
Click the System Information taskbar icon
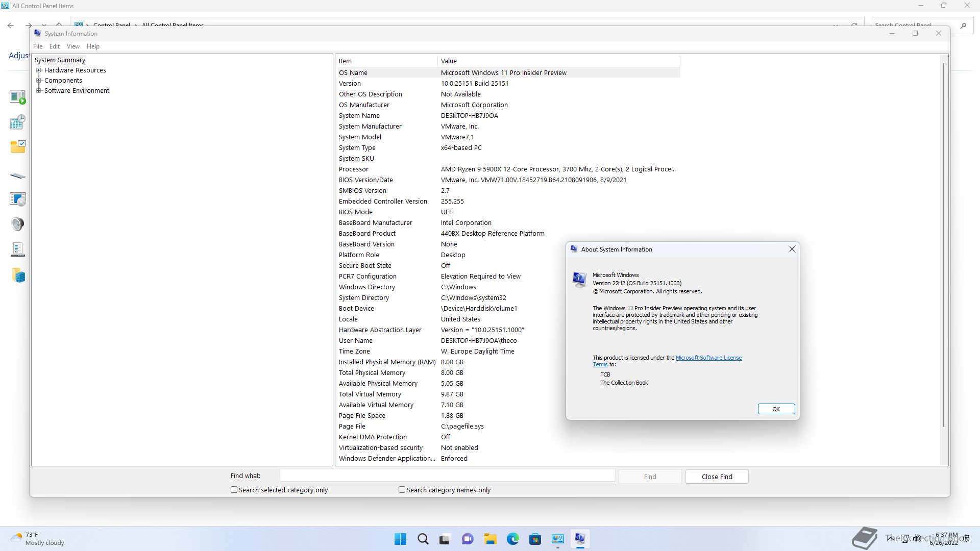click(580, 539)
